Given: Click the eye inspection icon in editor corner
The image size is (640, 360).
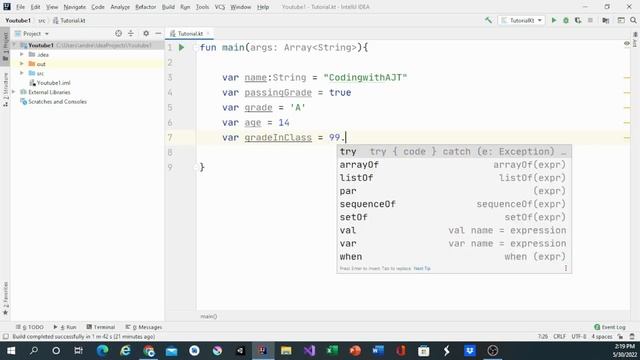Looking at the screenshot, I should pyautogui.click(x=627, y=43).
